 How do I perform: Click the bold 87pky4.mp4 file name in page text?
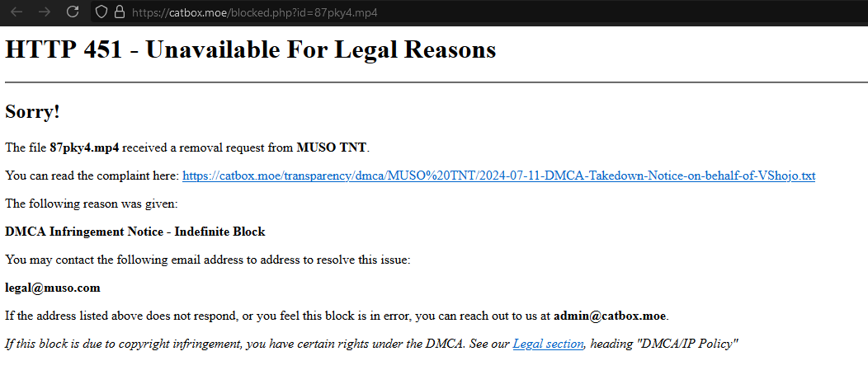pyautogui.click(x=84, y=148)
